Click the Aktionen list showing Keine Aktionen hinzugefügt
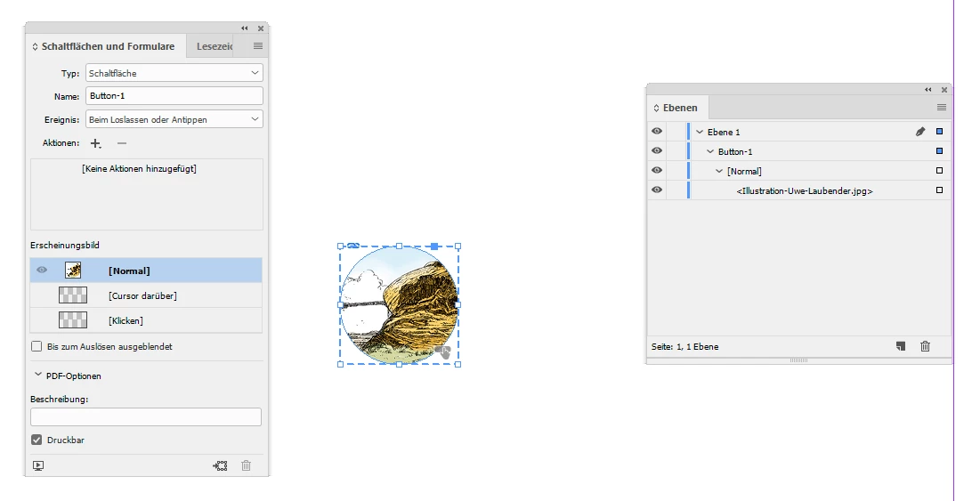This screenshot has width=980, height=501. click(146, 194)
